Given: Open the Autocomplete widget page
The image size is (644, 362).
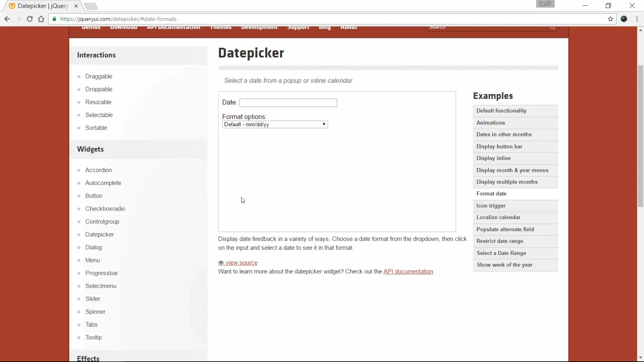Looking at the screenshot, I should (x=103, y=183).
